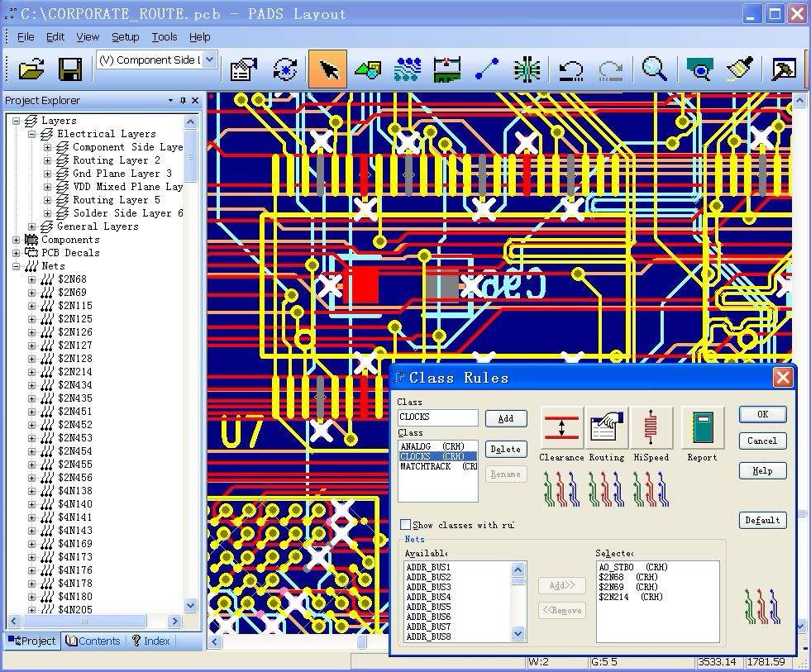Screen dimensions: 811x672
Task: Select the MATCHTRACK class in list
Action: (437, 467)
